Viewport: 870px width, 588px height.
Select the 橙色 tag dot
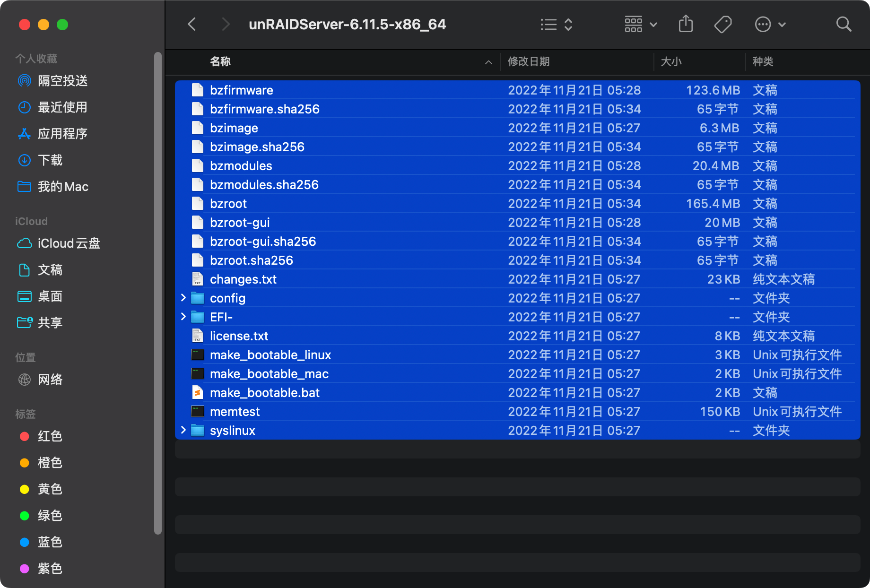point(25,463)
